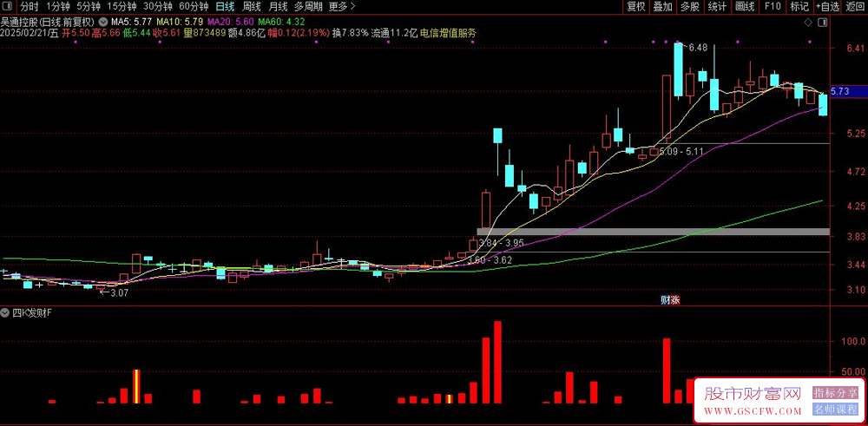Click the 标记 mark button
The height and width of the screenshot is (426, 868).
[799, 7]
